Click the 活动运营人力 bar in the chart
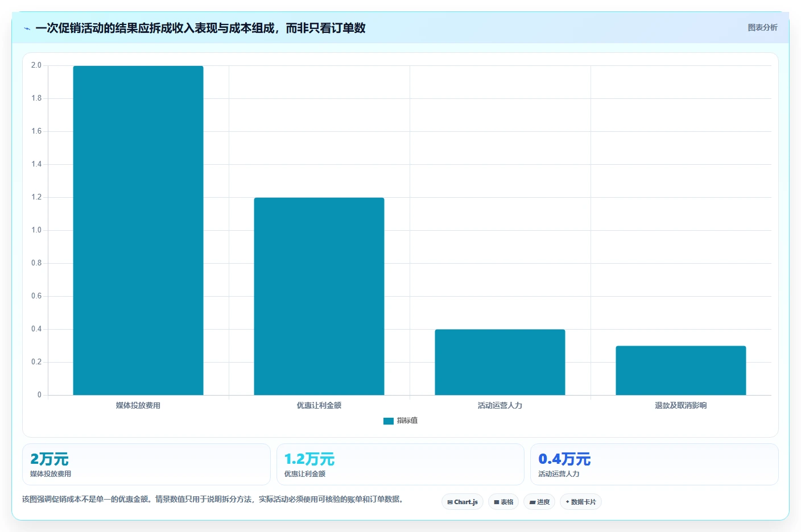Viewport: 801px width, 532px height. [x=500, y=362]
